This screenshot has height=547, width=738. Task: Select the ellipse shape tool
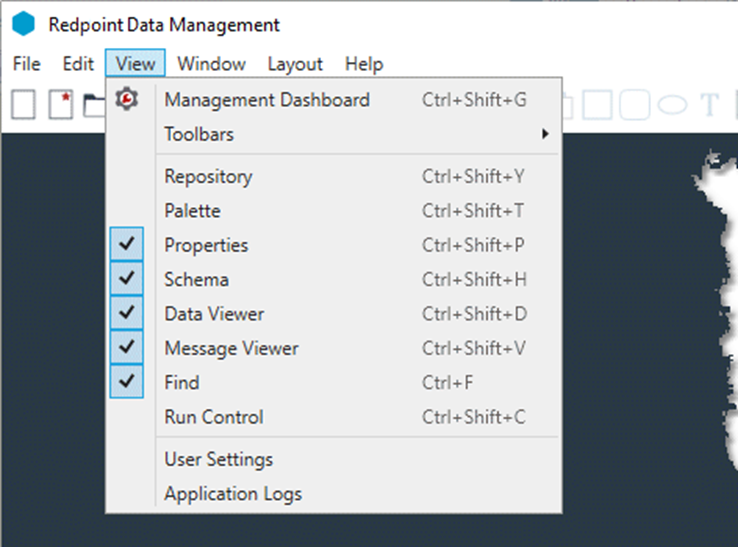click(x=675, y=104)
